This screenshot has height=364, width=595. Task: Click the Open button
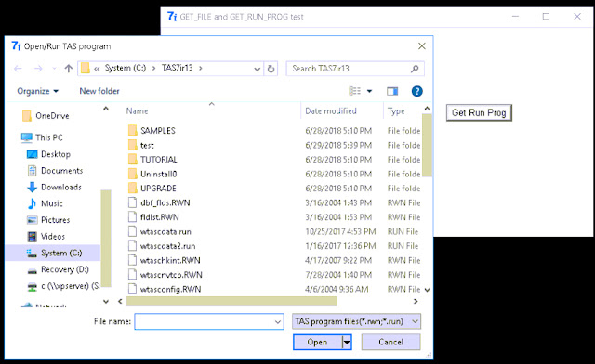318,342
